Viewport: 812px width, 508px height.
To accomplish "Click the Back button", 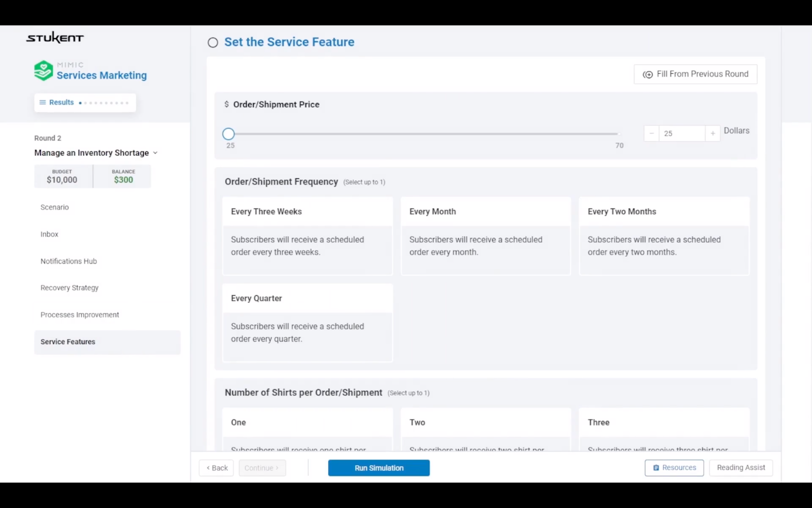I will 217,468.
